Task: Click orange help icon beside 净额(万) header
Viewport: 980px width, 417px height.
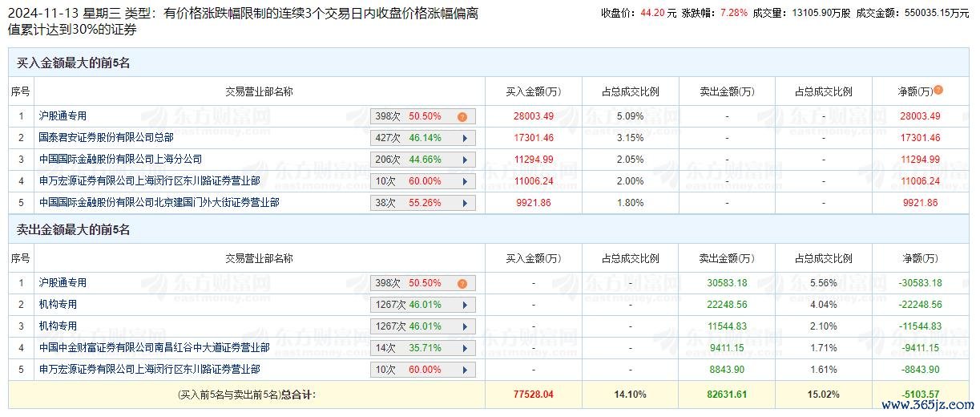Action: coord(938,91)
